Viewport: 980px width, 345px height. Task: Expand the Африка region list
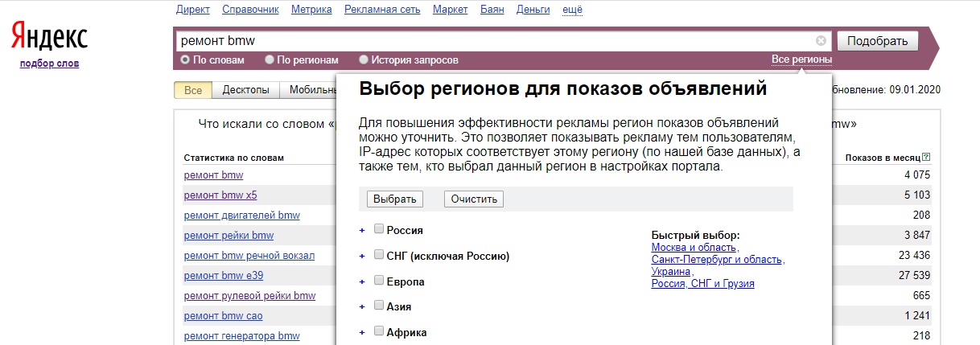click(362, 332)
